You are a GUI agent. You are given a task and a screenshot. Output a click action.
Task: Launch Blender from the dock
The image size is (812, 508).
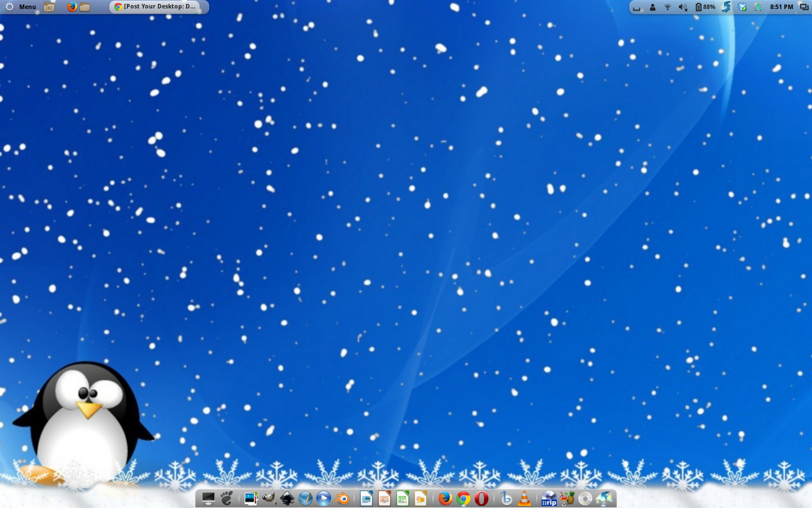[342, 498]
